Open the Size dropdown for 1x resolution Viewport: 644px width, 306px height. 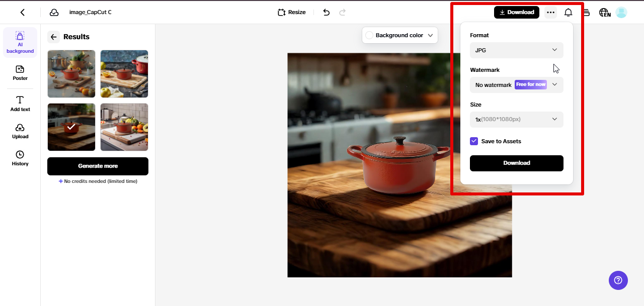pos(516,119)
